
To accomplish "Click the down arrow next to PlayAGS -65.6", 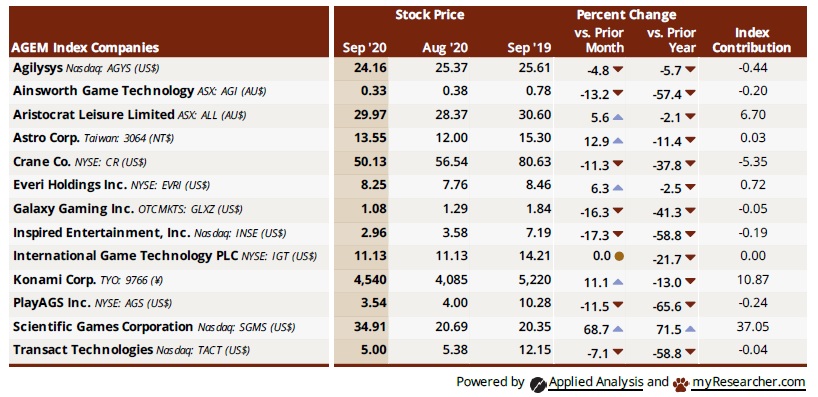I will pos(690,305).
